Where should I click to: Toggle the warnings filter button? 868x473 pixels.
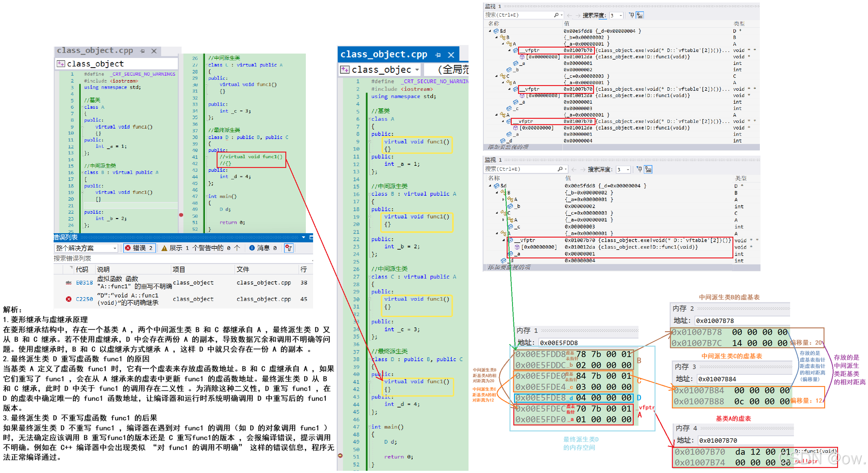point(201,248)
